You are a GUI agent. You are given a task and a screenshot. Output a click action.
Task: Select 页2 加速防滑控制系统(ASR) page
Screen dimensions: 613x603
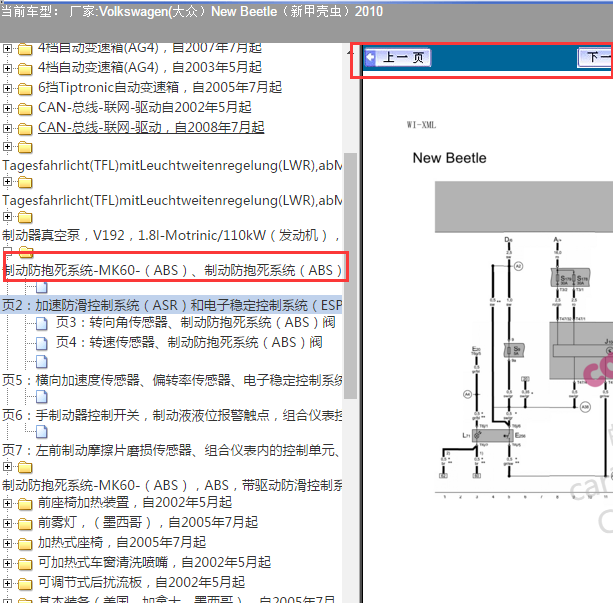(172, 305)
